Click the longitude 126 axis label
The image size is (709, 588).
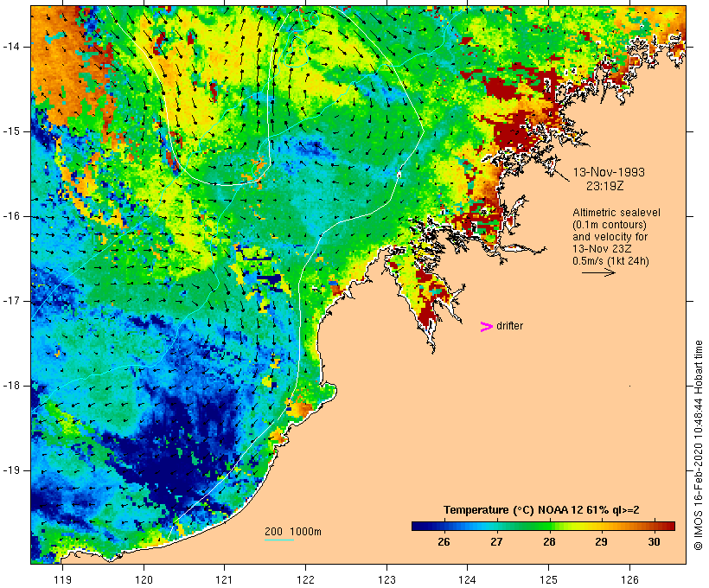(x=629, y=580)
